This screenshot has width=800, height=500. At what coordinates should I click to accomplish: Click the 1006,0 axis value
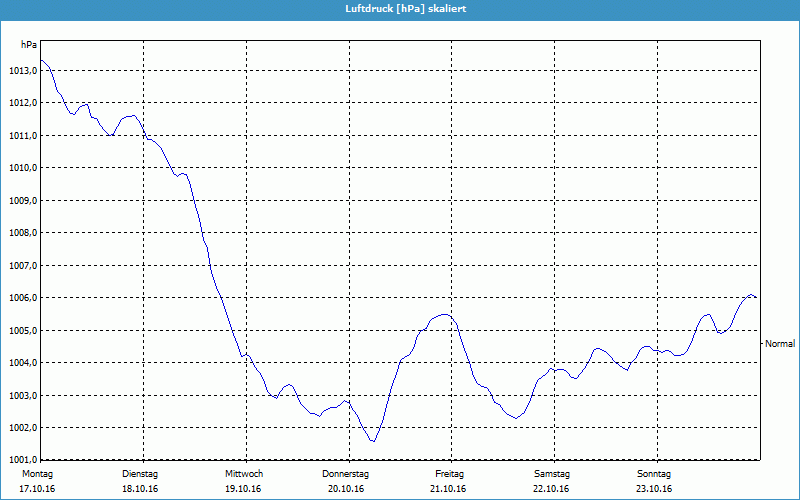22,297
